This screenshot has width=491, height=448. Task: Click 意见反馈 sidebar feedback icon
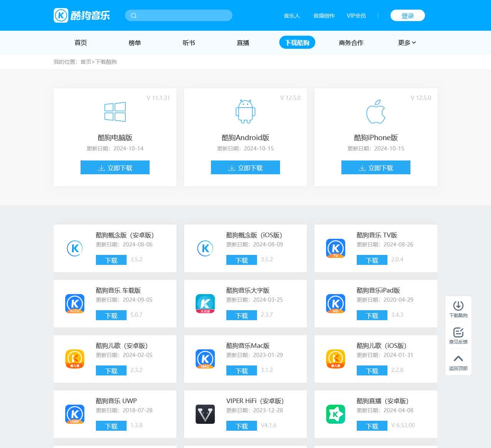(x=458, y=332)
